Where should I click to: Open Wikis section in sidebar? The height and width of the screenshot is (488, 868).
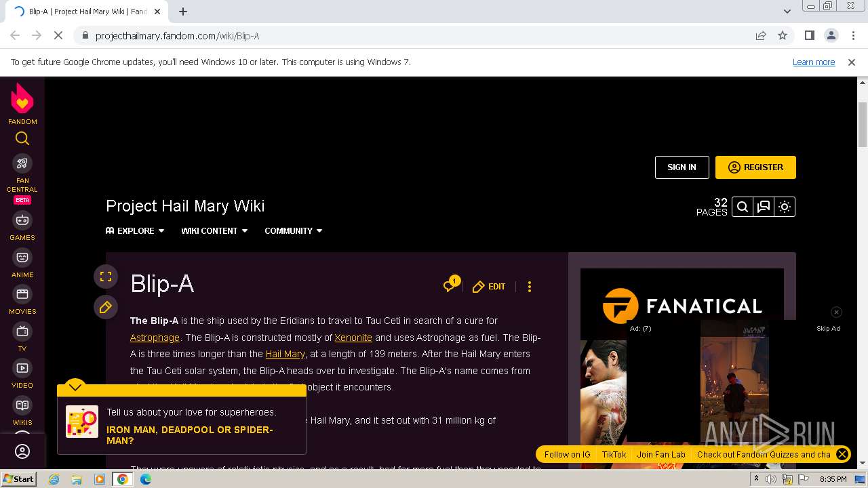point(22,411)
